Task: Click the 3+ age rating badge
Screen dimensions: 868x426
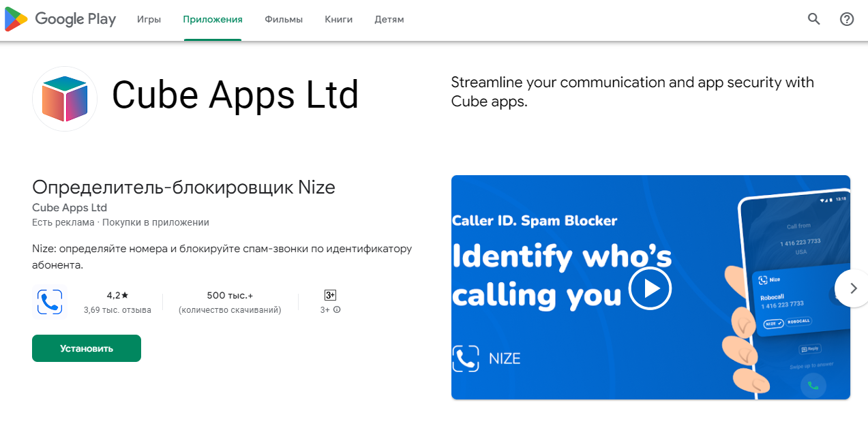Action: tap(330, 295)
